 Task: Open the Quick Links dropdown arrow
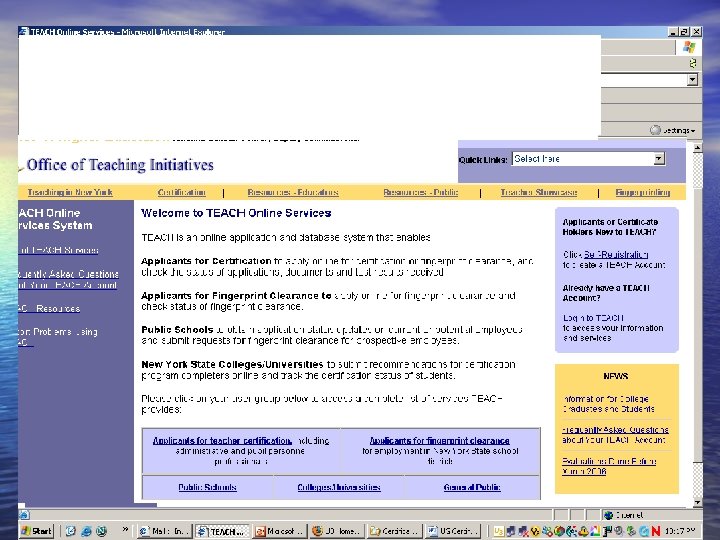tap(659, 159)
